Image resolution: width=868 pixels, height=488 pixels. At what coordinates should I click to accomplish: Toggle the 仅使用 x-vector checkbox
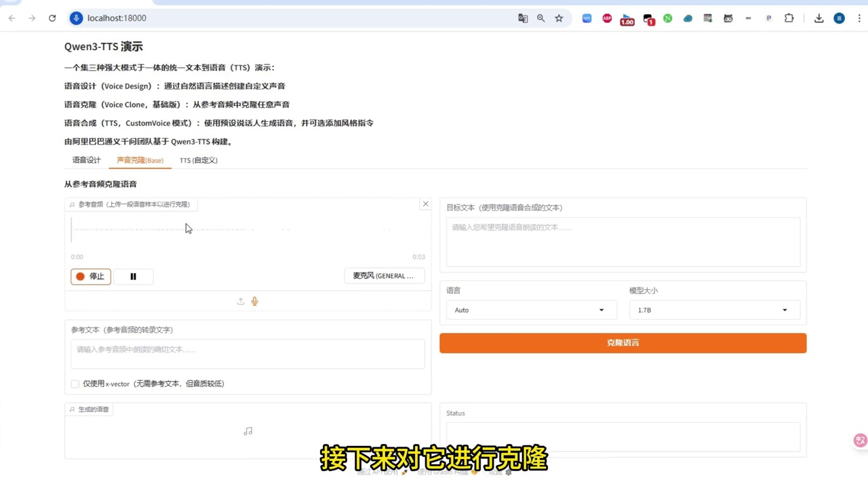pyautogui.click(x=75, y=384)
